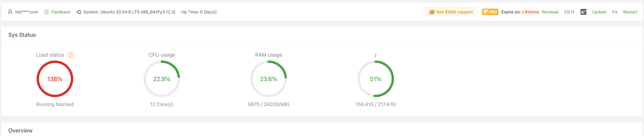Click the hie****.com account name

(x=27, y=12)
